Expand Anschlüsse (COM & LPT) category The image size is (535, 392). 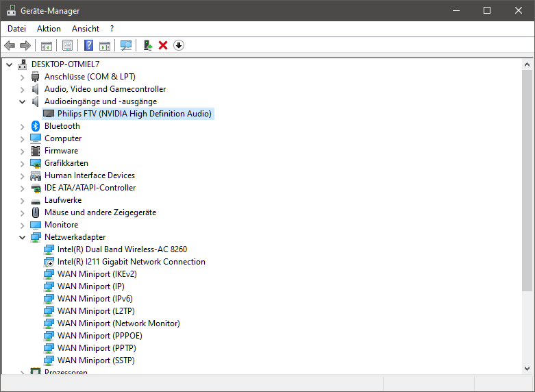click(x=23, y=77)
